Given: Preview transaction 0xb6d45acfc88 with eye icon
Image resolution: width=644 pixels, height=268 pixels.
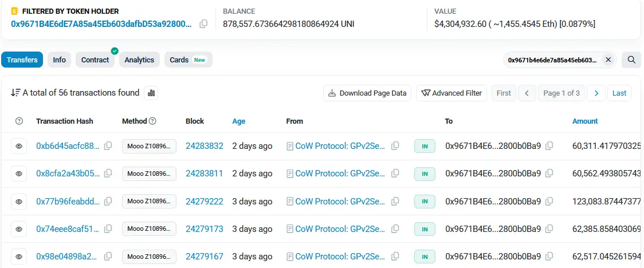Looking at the screenshot, I should coord(19,146).
